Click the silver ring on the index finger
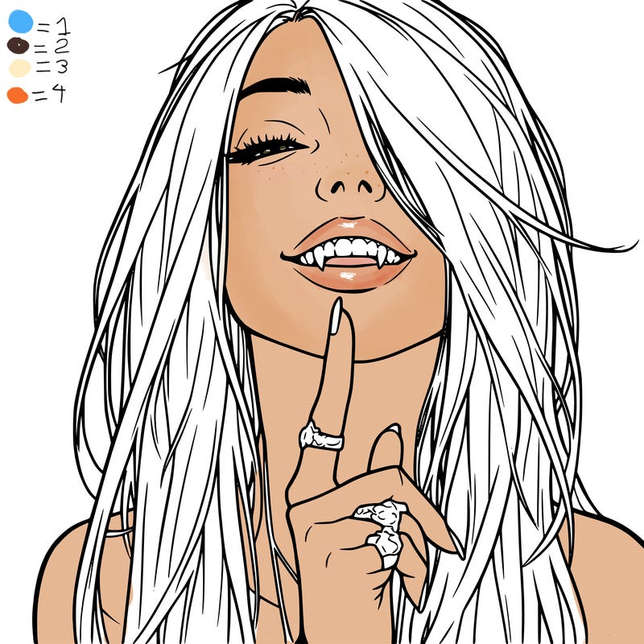644x644 pixels. [x=321, y=436]
